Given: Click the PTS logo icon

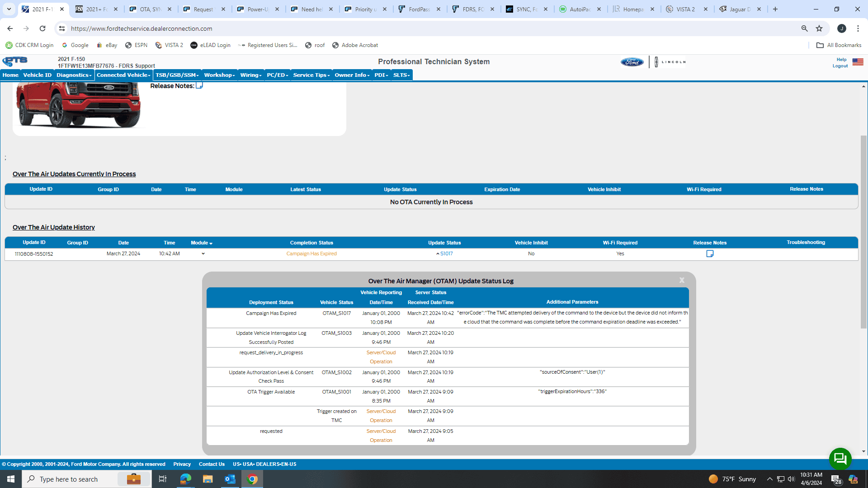Looking at the screenshot, I should pyautogui.click(x=15, y=61).
